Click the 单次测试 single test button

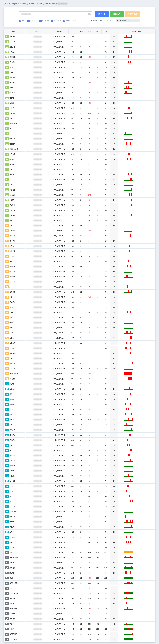[x=101, y=14]
